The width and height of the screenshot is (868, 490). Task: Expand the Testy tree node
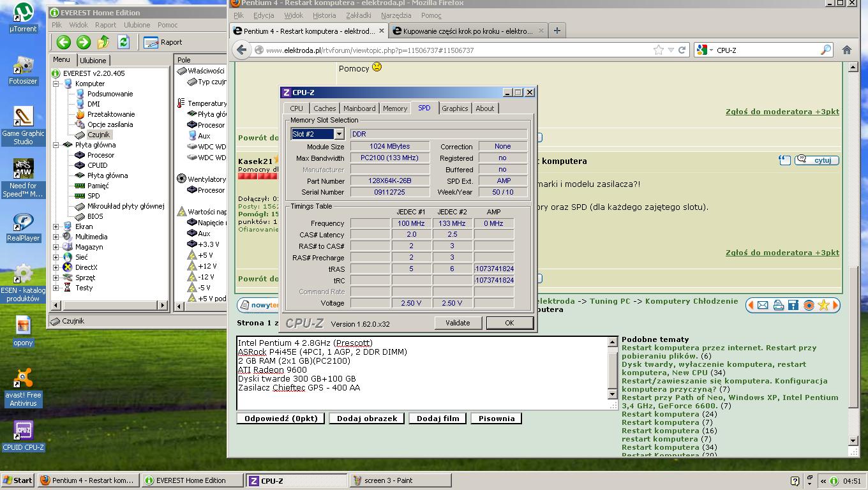coord(56,288)
